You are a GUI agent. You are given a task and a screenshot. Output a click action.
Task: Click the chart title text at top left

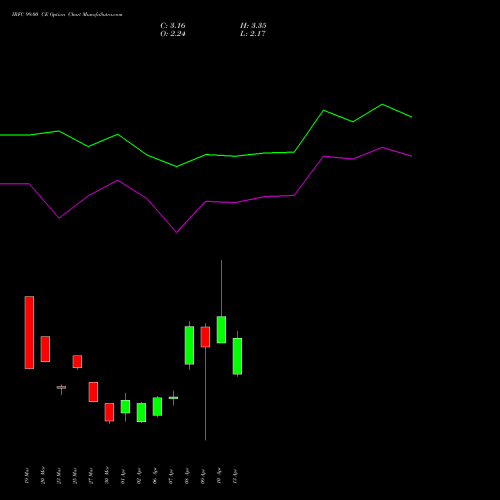[x=67, y=15]
